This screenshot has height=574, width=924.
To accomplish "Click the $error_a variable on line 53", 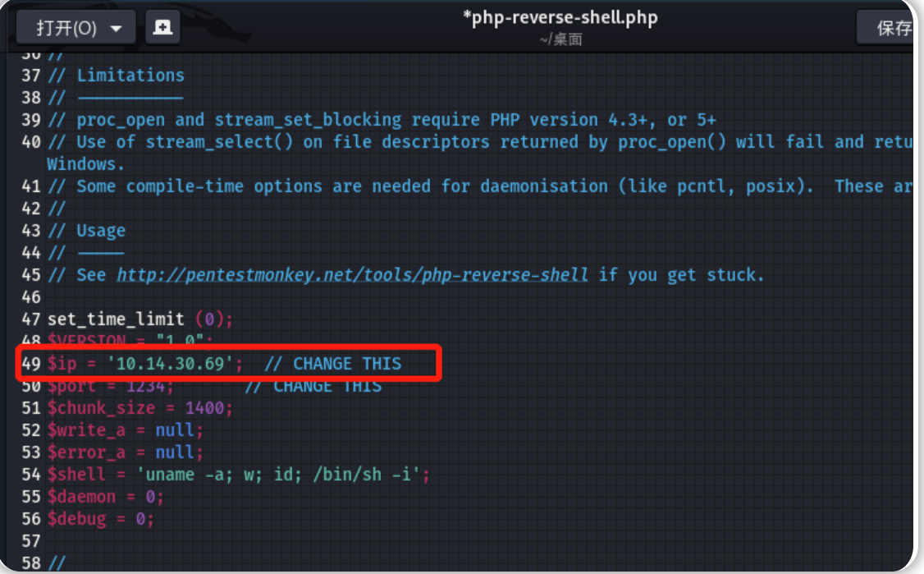I will (87, 452).
